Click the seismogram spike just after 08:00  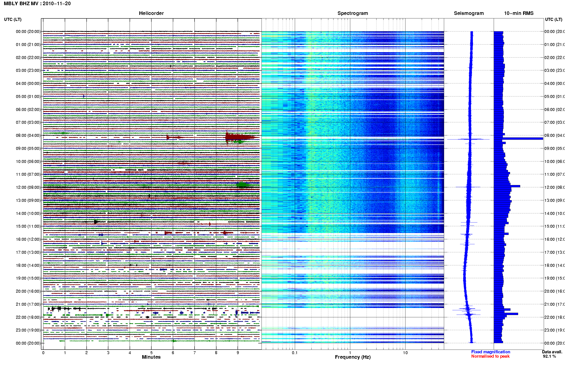[x=468, y=139]
